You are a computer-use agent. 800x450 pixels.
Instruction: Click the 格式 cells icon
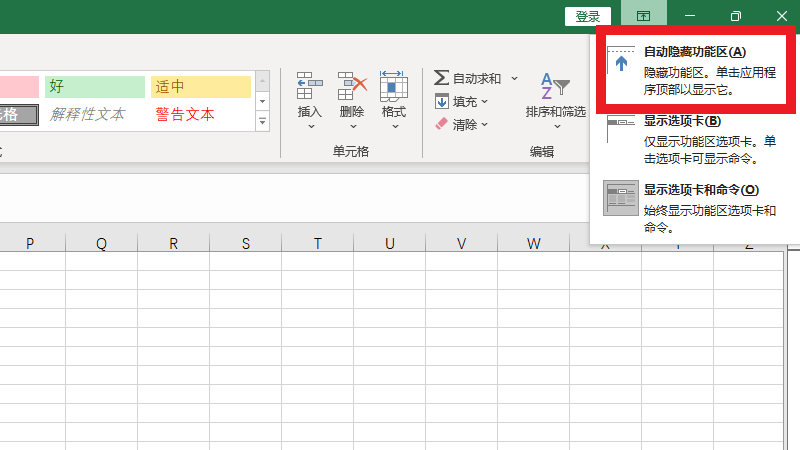pyautogui.click(x=393, y=85)
